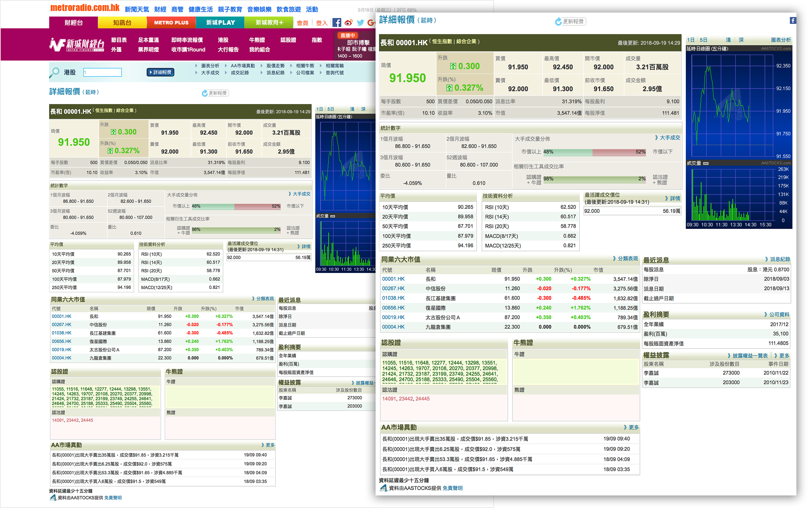Toggle right chart to 深 color theme
Screen dimensions: 812x508
(741, 40)
